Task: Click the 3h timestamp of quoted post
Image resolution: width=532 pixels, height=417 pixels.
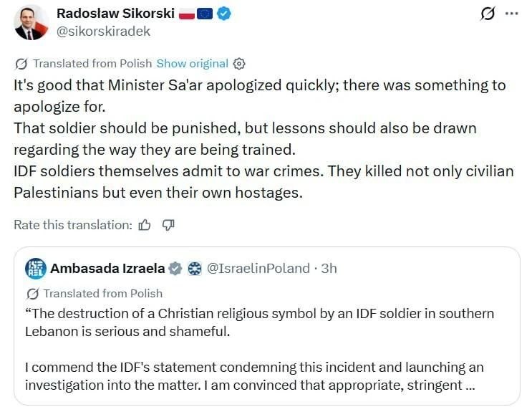Action: pyautogui.click(x=329, y=269)
